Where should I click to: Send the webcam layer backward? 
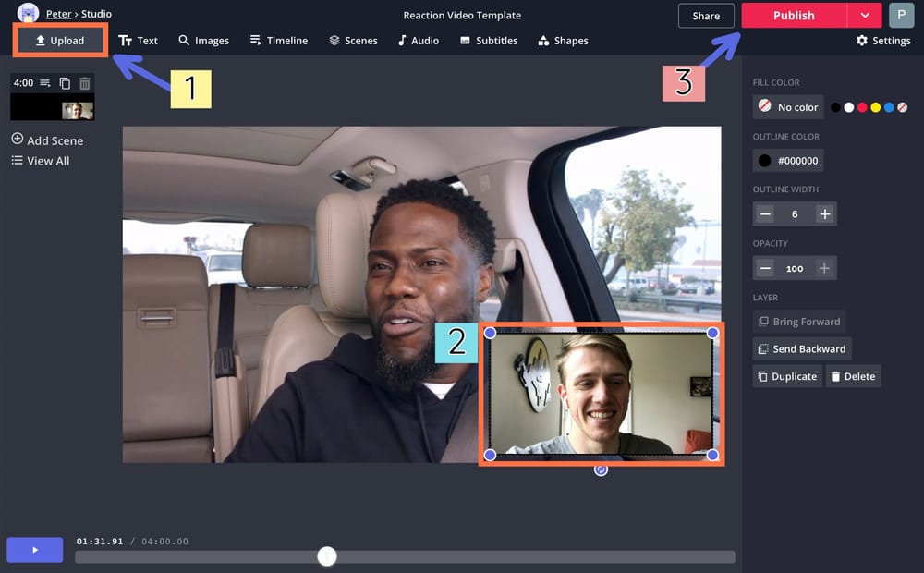point(802,348)
